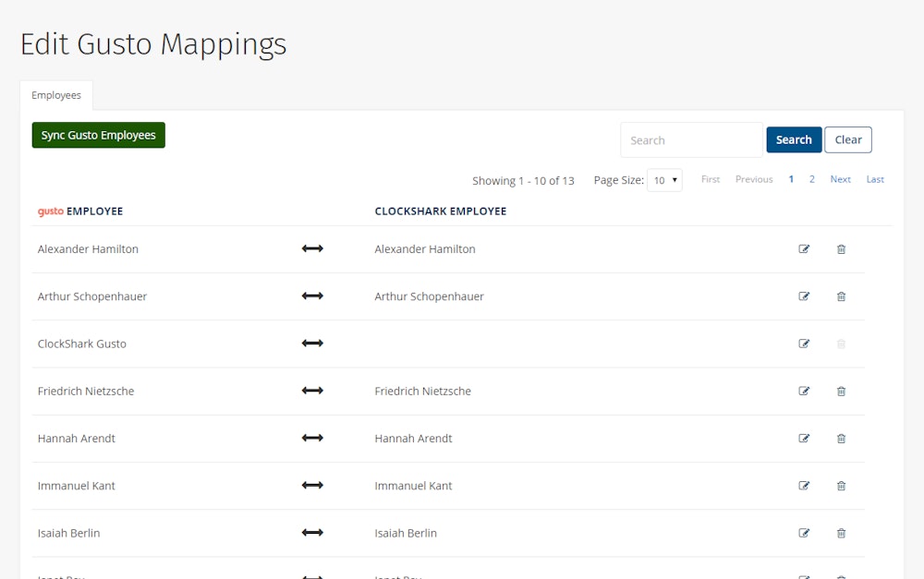This screenshot has height=579, width=924.
Task: Focus the Search input field
Action: coord(691,140)
